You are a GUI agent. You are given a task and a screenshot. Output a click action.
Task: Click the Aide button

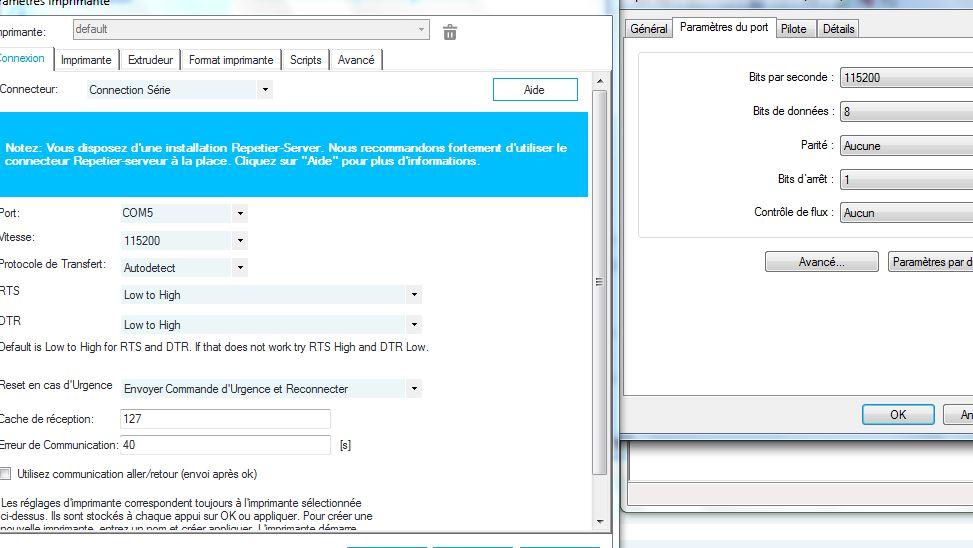pos(535,89)
